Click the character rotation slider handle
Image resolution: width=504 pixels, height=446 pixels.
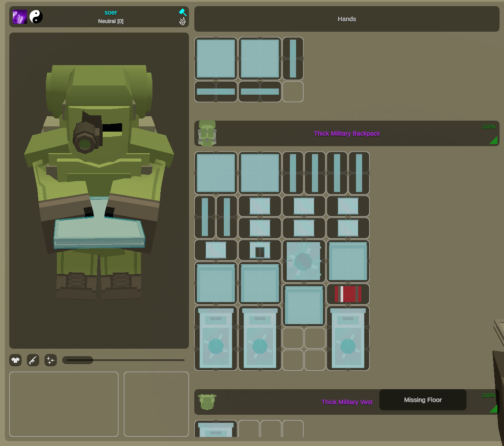point(78,360)
